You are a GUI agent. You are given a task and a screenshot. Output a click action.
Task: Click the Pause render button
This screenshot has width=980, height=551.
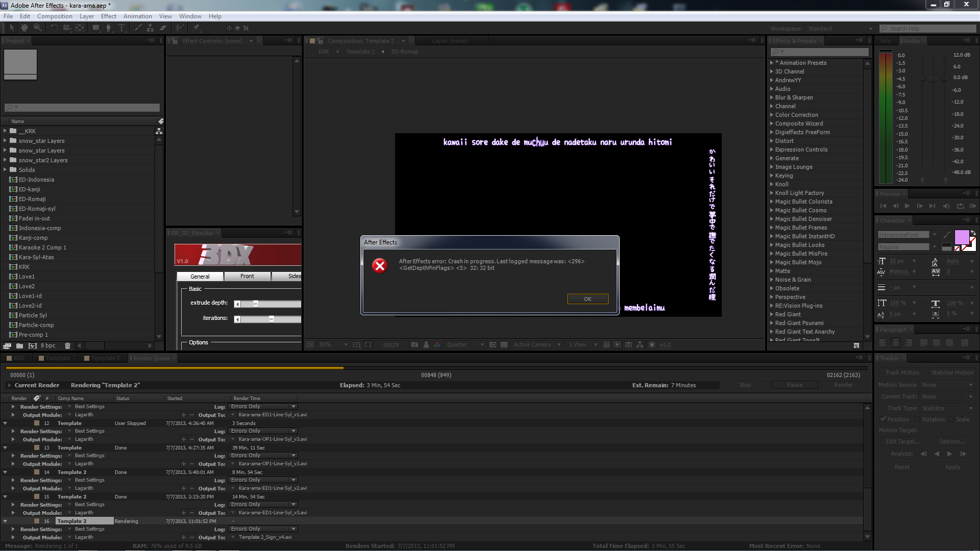pyautogui.click(x=794, y=385)
